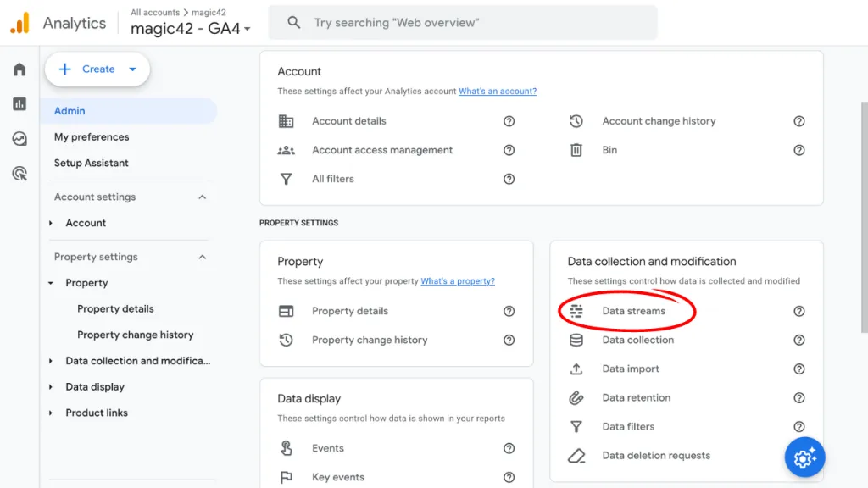The image size is (868, 488).
Task: Click the help icon beside Data collection
Action: [798, 340]
